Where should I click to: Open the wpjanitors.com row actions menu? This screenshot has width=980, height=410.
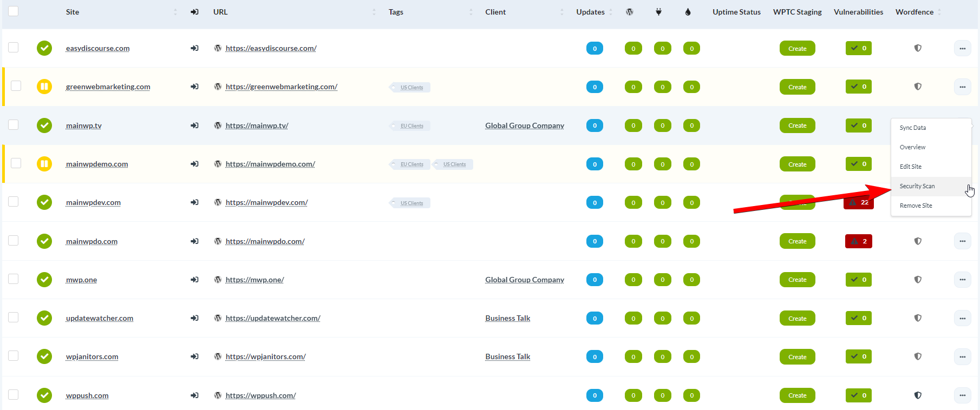pos(962,356)
